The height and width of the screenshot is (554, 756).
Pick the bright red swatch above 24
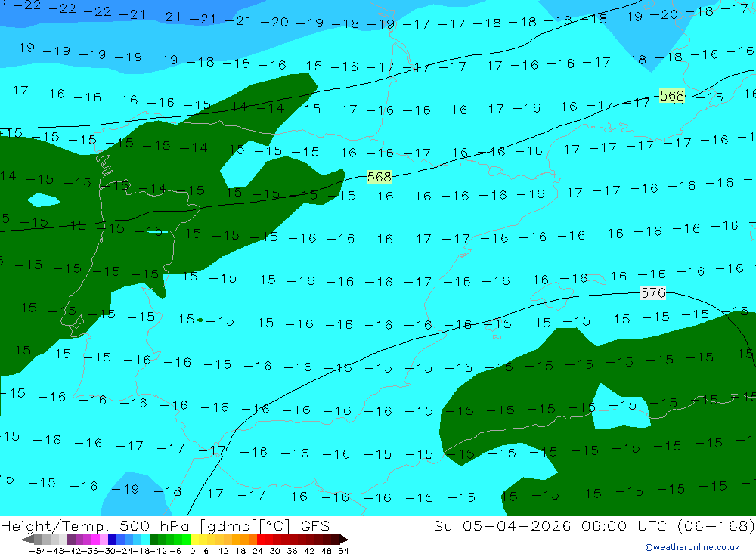[261, 539]
